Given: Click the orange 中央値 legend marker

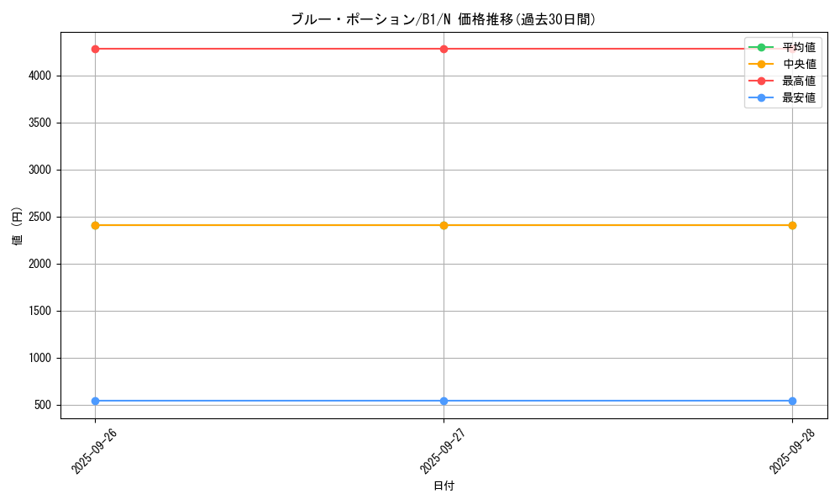Looking at the screenshot, I should click(761, 64).
